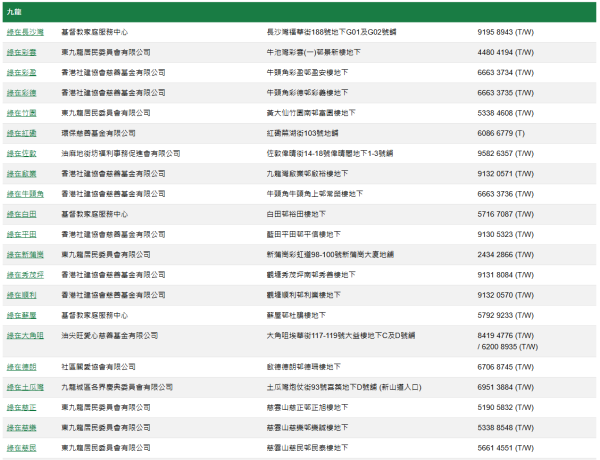Follow the 綠在大角咀 link
Screen dimensions: 600x460
click(25, 336)
